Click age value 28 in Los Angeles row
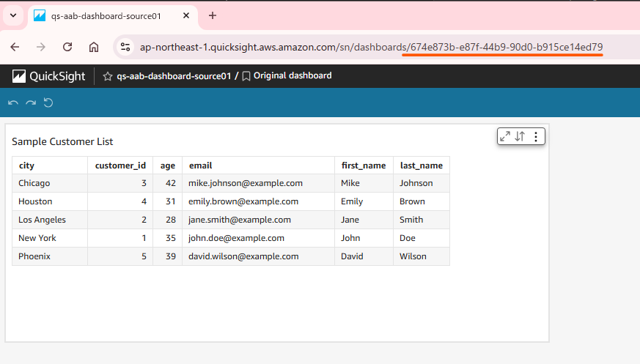This screenshot has width=640, height=364. pyautogui.click(x=167, y=220)
